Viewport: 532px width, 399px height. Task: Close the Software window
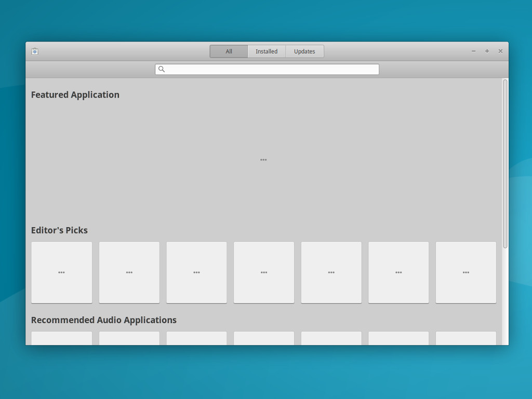[x=500, y=51]
